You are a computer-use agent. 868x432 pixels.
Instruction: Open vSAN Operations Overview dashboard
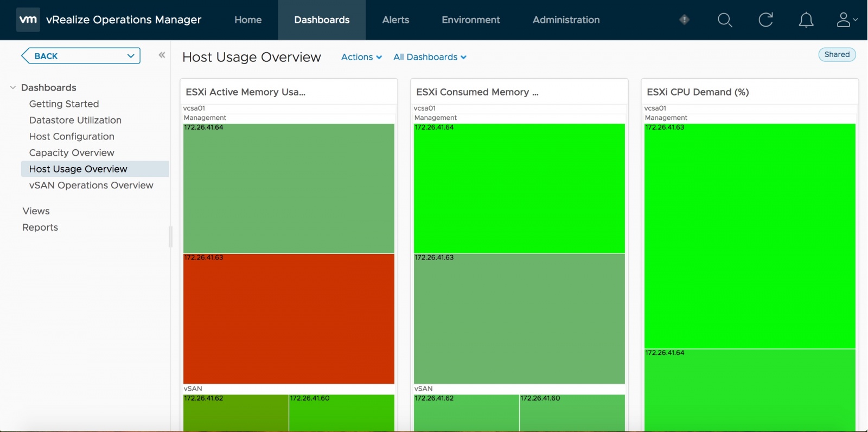(91, 185)
